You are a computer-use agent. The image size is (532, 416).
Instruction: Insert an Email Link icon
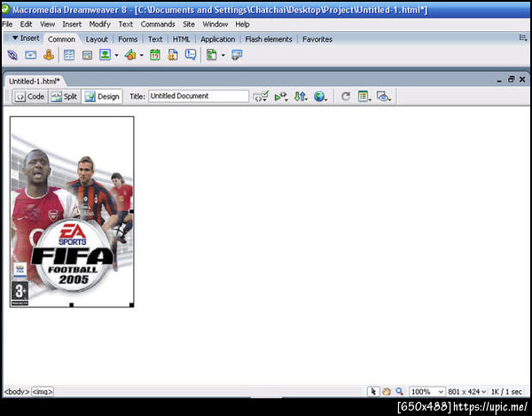[x=30, y=55]
